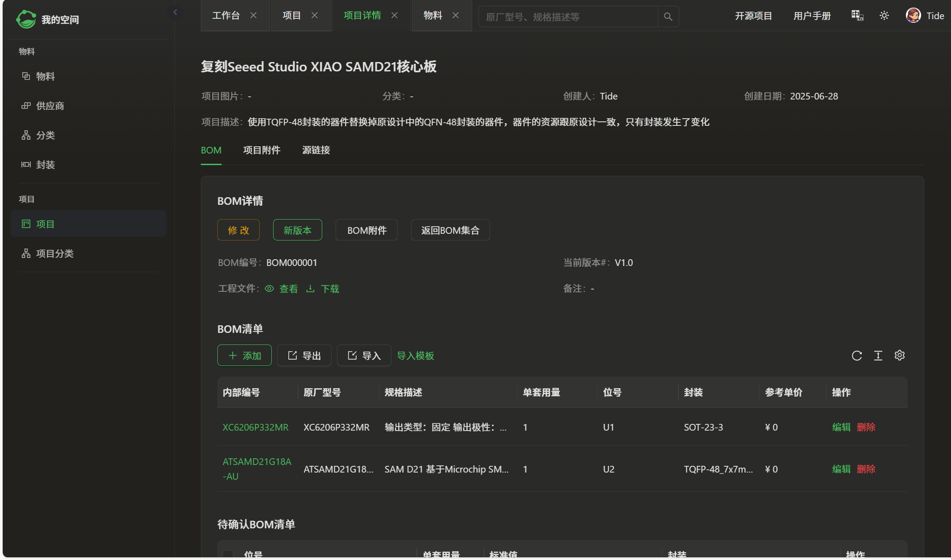
Task: Switch to the 工作台 tab
Action: [x=226, y=15]
